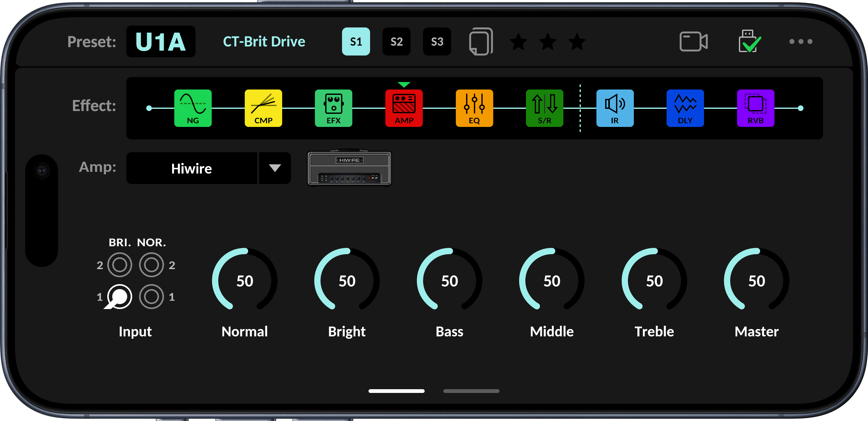The width and height of the screenshot is (868, 421).
Task: Expand the Amp model dropdown arrow
Action: [x=275, y=168]
